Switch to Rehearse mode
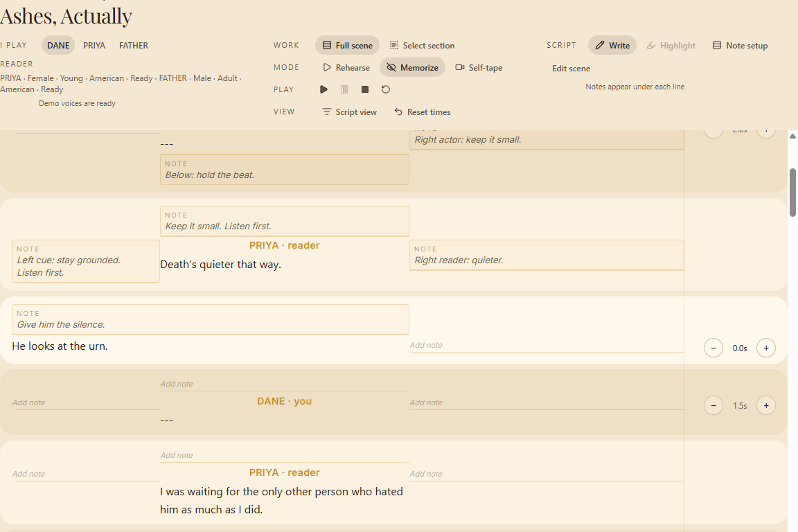This screenshot has width=798, height=532. point(346,68)
